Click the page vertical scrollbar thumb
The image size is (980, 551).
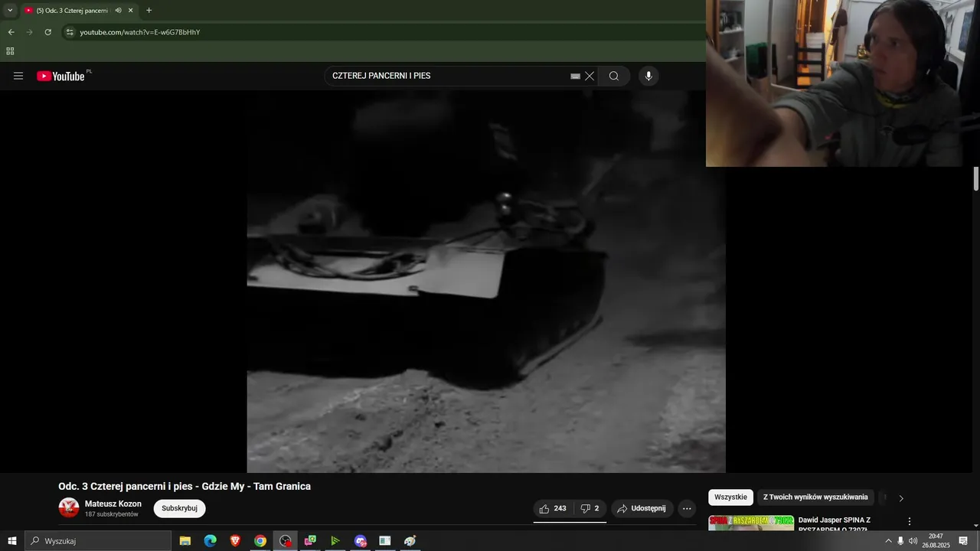coord(976,178)
